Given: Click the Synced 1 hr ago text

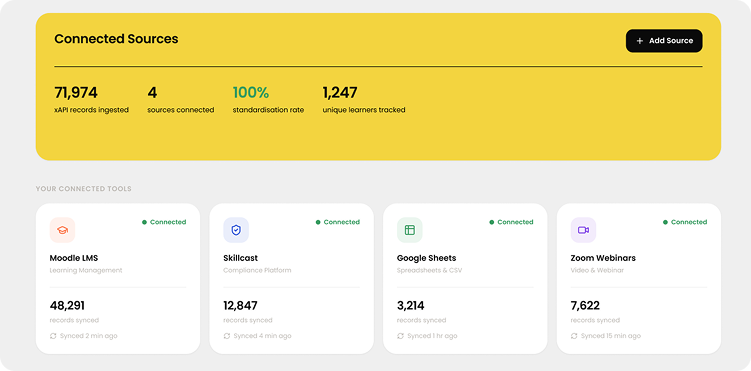Looking at the screenshot, I should [x=432, y=336].
